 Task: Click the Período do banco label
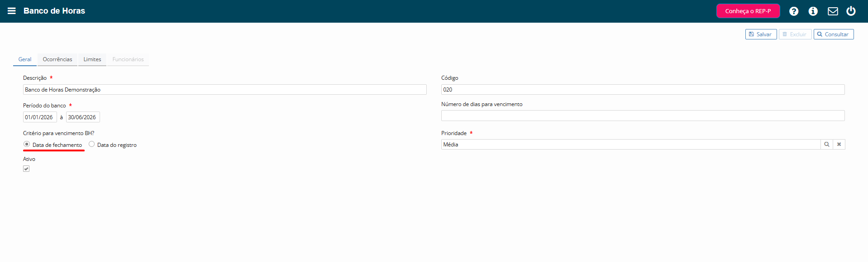(44, 106)
